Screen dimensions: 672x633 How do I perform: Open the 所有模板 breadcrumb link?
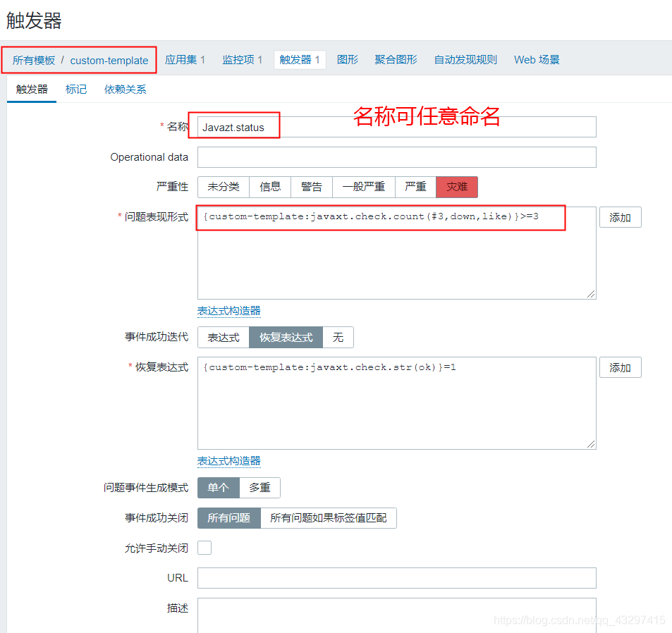(x=34, y=61)
